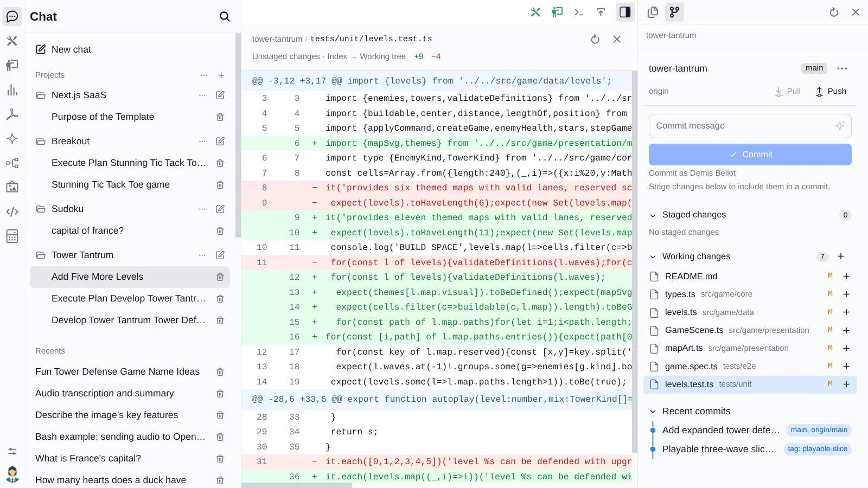Image resolution: width=868 pixels, height=488 pixels.
Task: Open the terminal icon in top toolbar
Action: (579, 12)
